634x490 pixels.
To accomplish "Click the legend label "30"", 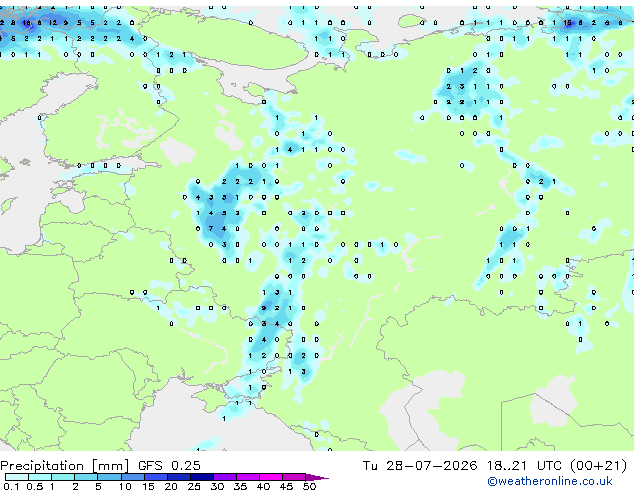I will 217,486.
